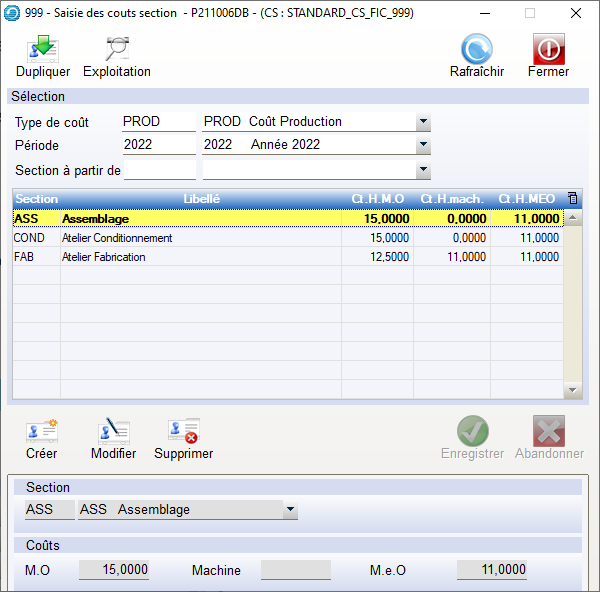This screenshot has height=592, width=600.
Task: Close the form using Fermer
Action: tap(548, 50)
